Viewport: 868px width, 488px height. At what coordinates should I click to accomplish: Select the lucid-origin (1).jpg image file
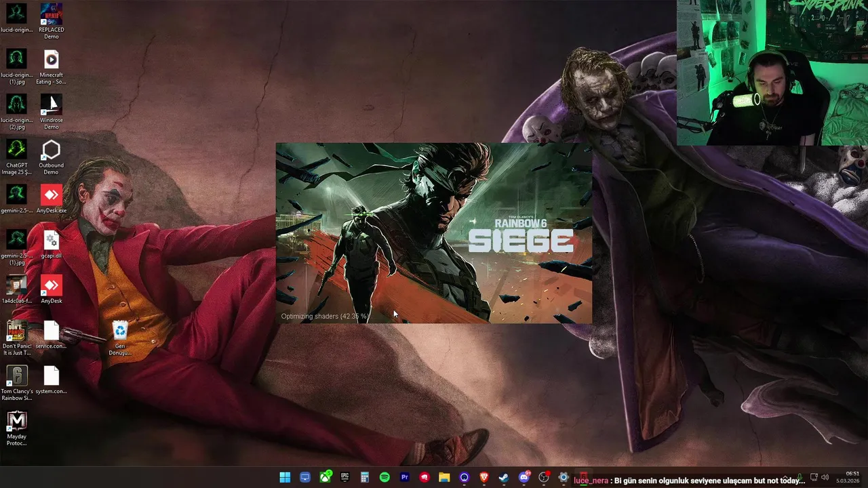click(16, 66)
